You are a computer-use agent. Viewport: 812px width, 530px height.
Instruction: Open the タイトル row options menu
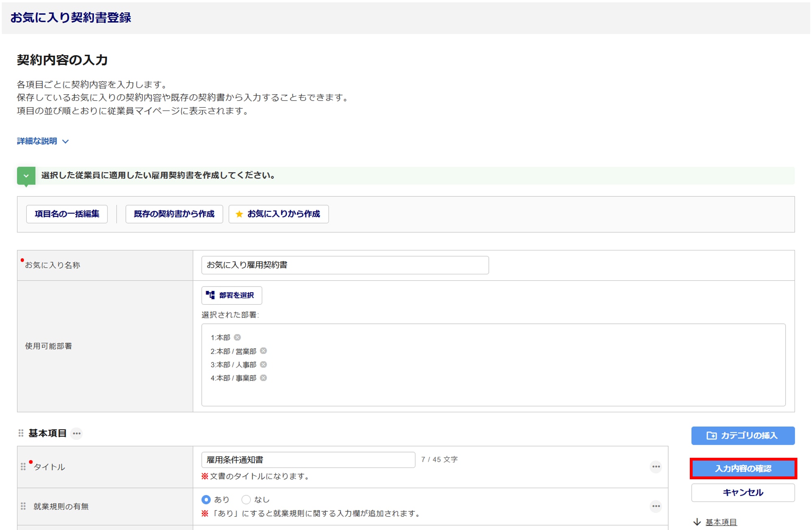click(656, 467)
